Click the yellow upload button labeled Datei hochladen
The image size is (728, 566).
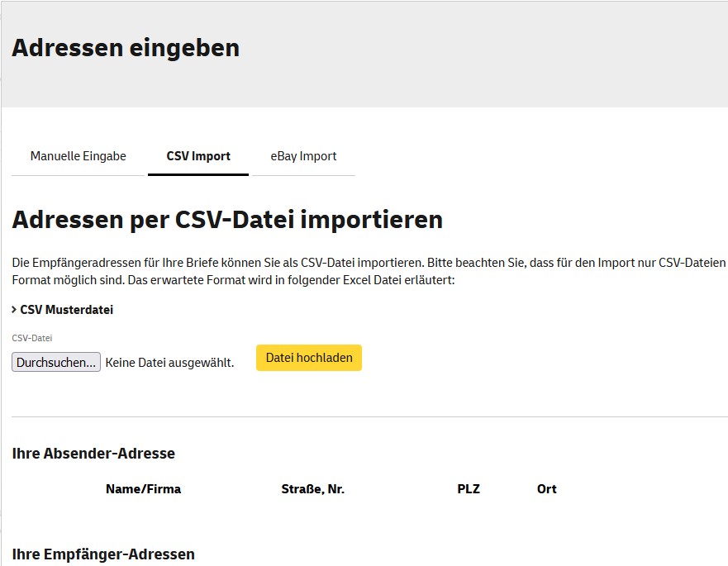(308, 358)
